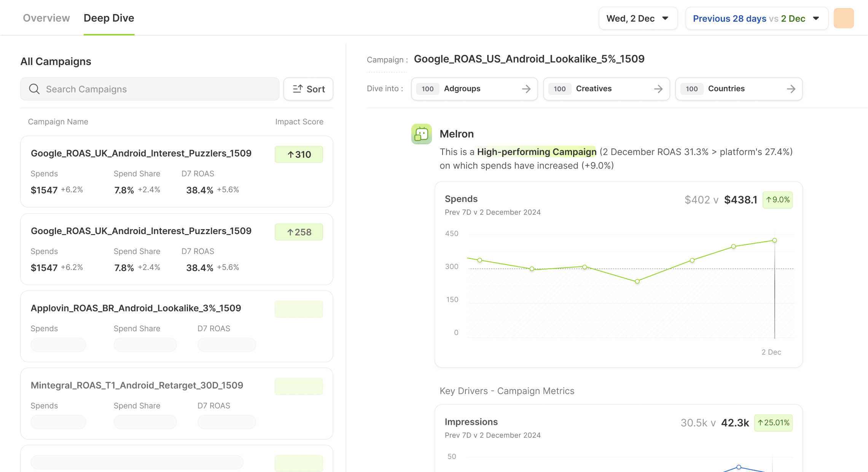Viewport: 868px width, 472px height.
Task: Open the Wed, 2 Dec date dropdown
Action: tap(638, 19)
